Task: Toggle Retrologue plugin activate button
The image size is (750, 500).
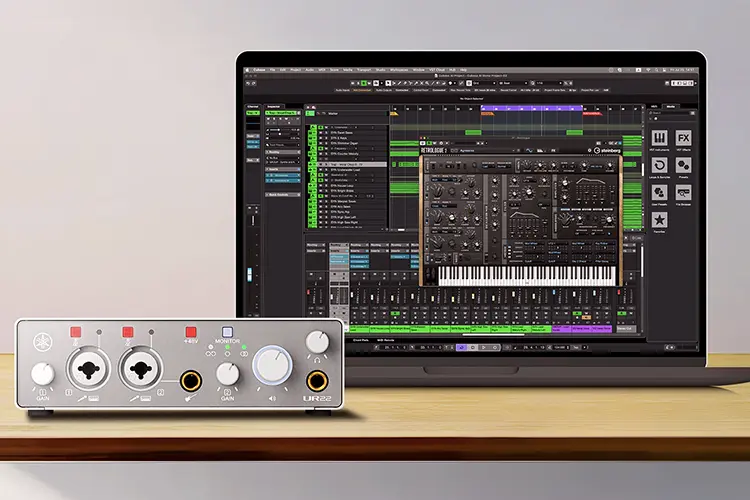Action: click(x=423, y=143)
